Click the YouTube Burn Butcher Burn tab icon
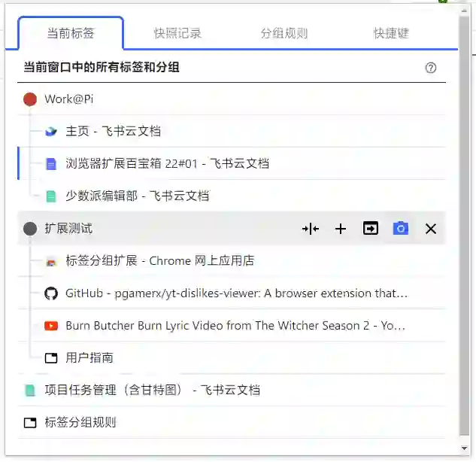This screenshot has width=476, height=462. [51, 326]
